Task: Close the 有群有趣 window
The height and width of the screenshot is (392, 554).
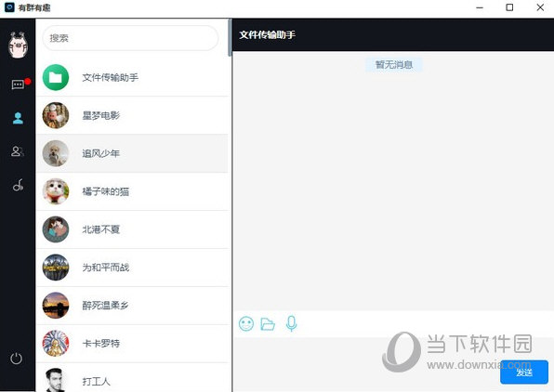Action: pos(540,7)
